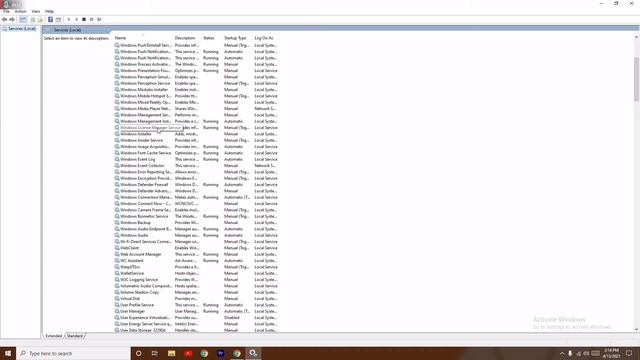Select the Windows Biometric Service row
The width and height of the screenshot is (640, 360).
click(x=196, y=216)
